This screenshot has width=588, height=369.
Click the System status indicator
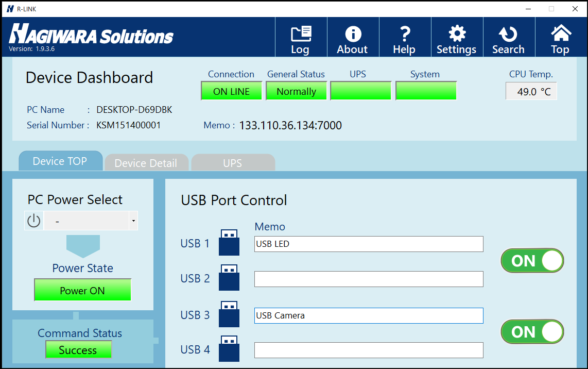(426, 91)
